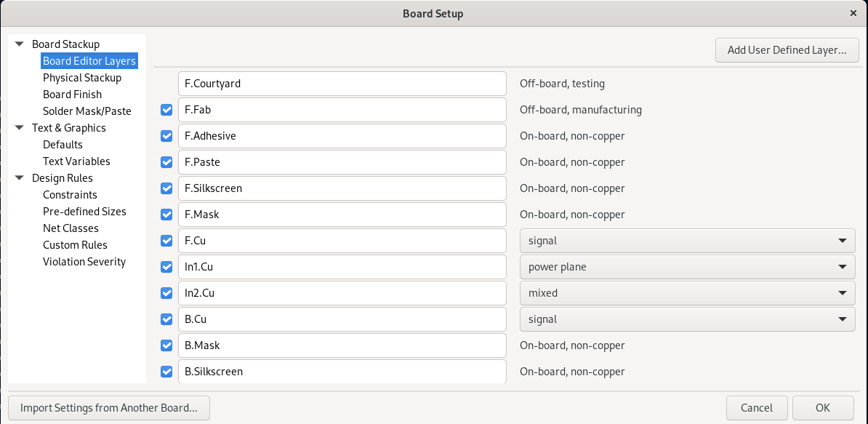Click Add User Defined Layer button
Image resolution: width=868 pixels, height=424 pixels.
[787, 50]
